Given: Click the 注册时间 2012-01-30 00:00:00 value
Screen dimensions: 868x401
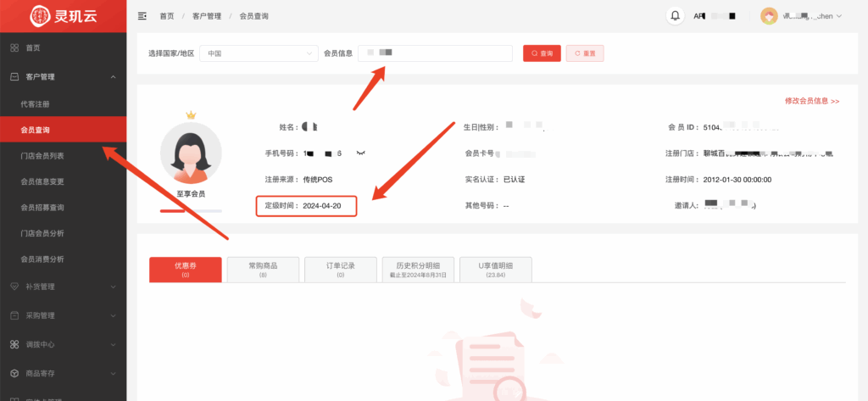Looking at the screenshot, I should [737, 180].
